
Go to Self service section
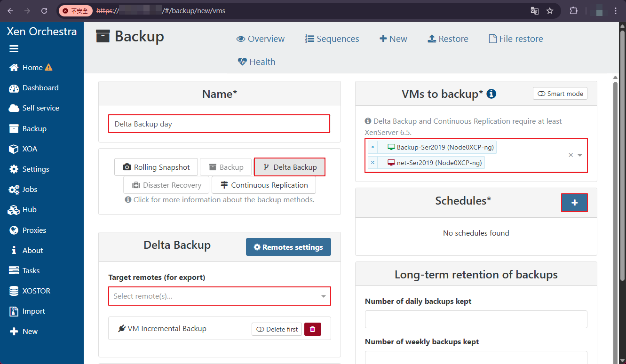(34, 108)
